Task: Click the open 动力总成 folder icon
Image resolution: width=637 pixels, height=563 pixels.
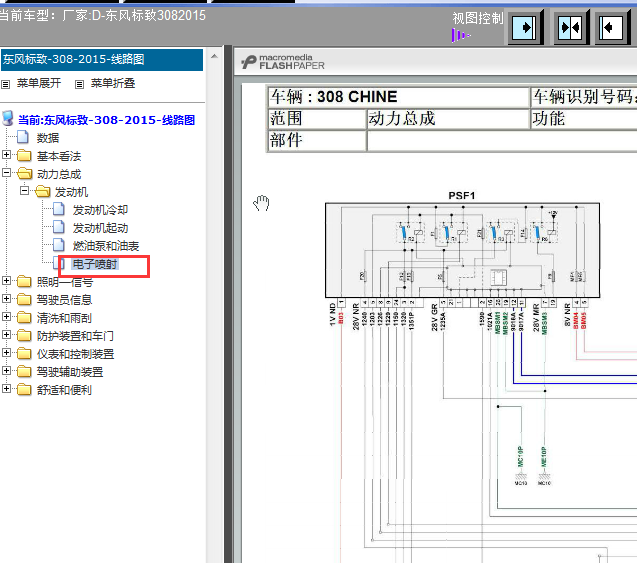Action: coord(24,173)
